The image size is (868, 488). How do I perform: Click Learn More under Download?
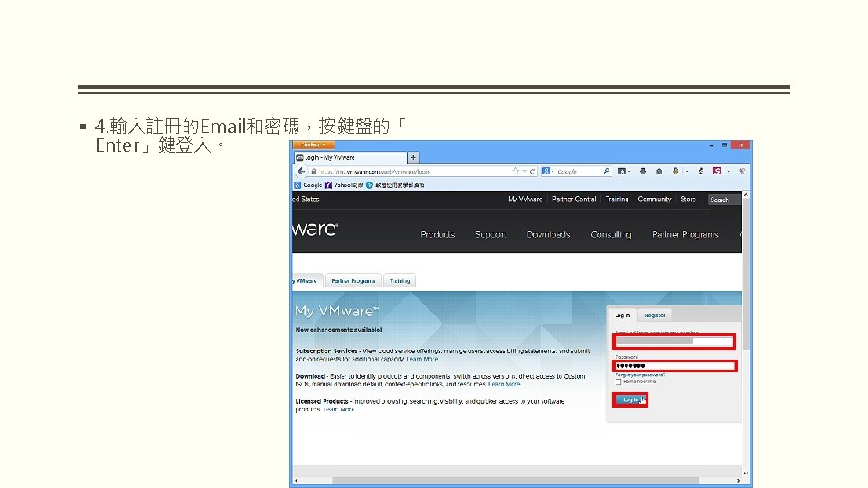point(504,384)
